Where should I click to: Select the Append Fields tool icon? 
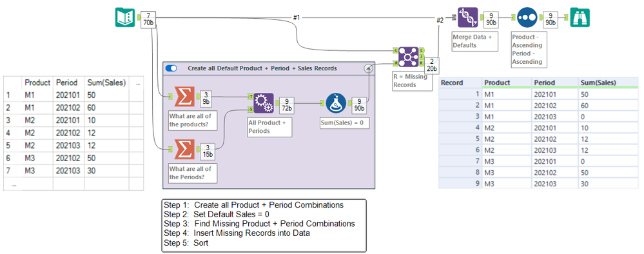(264, 103)
